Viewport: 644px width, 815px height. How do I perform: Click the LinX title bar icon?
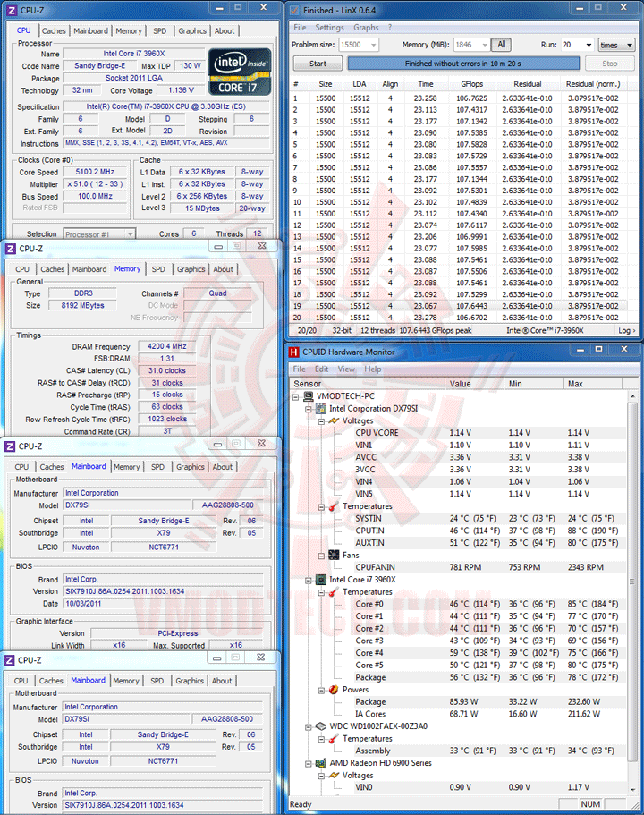click(294, 10)
